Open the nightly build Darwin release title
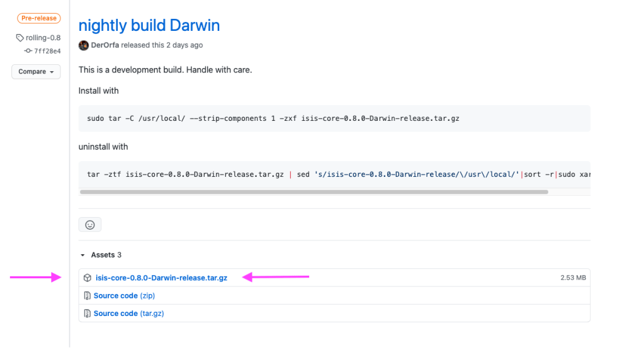This screenshot has width=644, height=350. pyautogui.click(x=149, y=26)
